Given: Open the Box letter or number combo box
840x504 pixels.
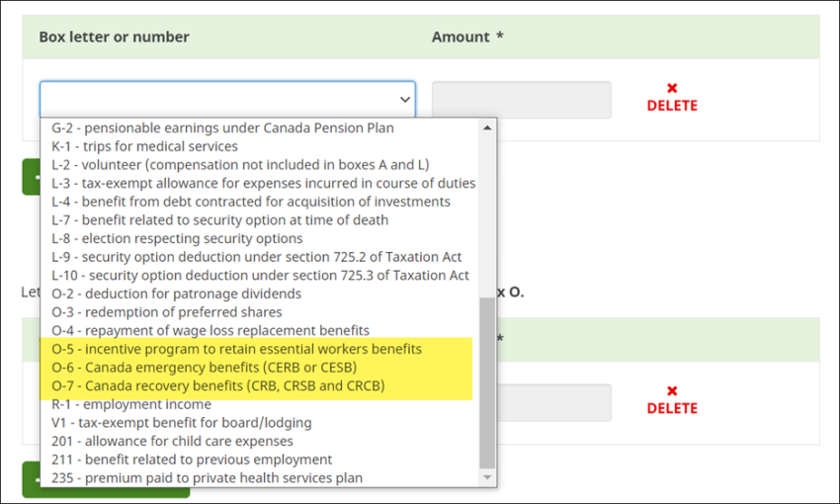Looking at the screenshot, I should 226,100.
